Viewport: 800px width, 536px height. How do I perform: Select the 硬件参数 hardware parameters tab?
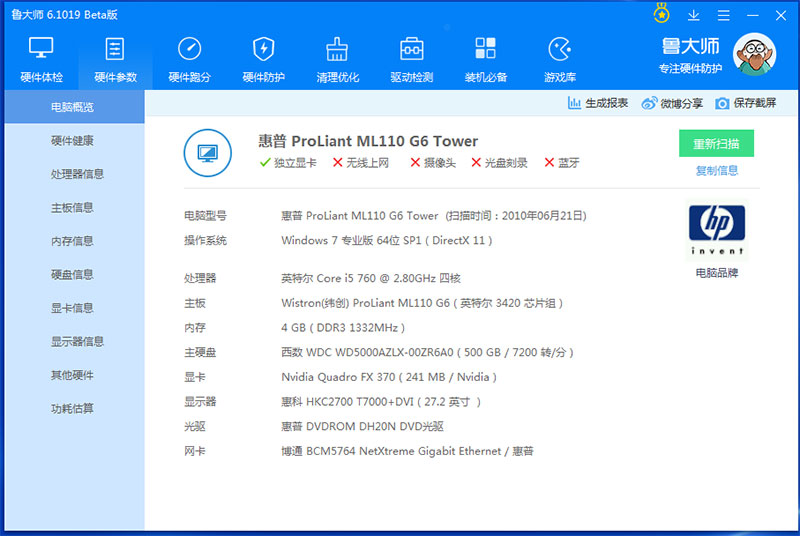pos(115,60)
